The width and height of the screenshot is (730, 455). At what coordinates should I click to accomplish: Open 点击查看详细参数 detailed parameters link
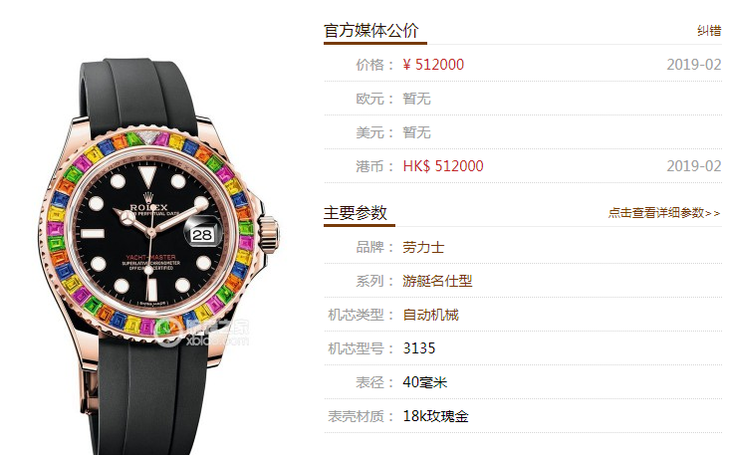point(664,213)
